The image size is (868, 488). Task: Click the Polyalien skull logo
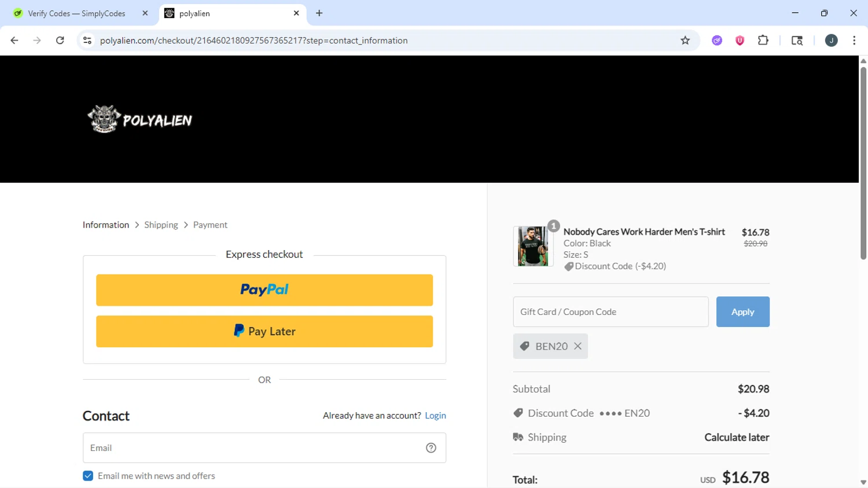coord(140,119)
